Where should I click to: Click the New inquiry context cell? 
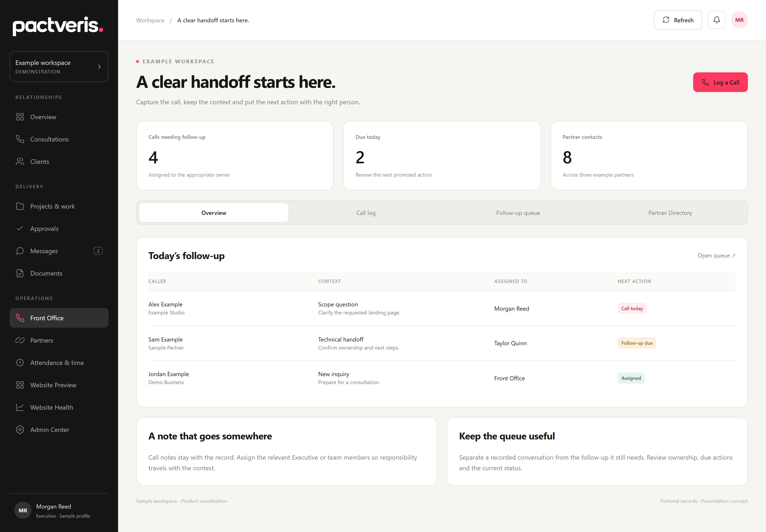tap(349, 378)
